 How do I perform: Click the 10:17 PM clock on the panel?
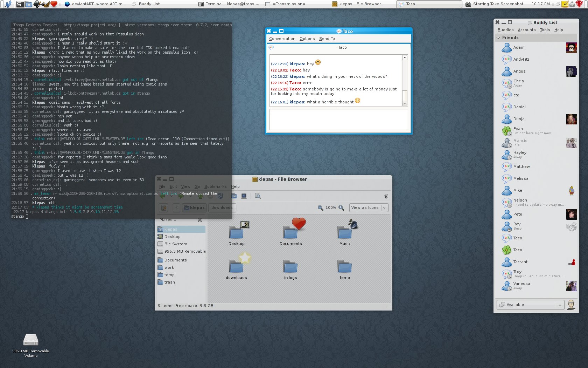(x=540, y=4)
